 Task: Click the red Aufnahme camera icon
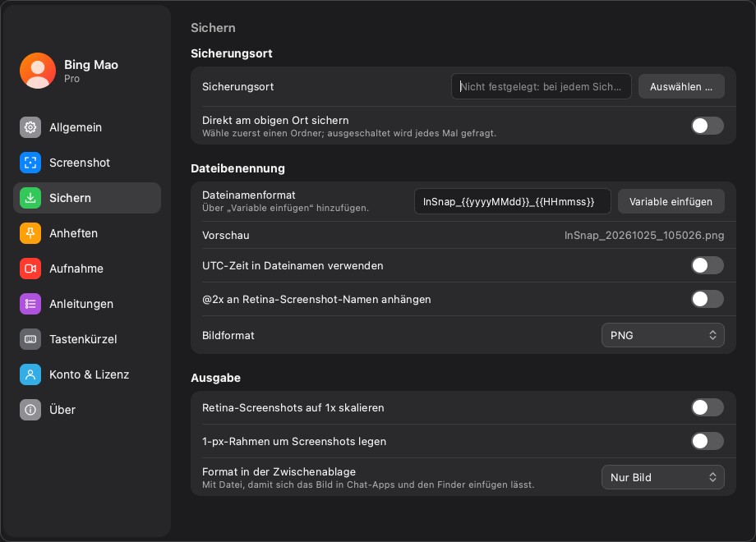coord(30,269)
